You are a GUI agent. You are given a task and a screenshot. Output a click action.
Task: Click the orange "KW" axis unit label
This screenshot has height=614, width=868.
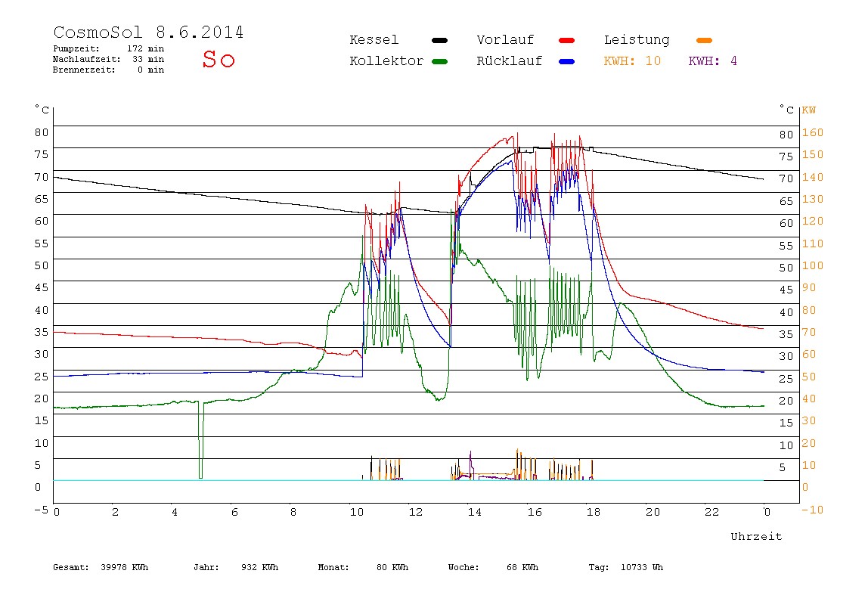coord(809,110)
